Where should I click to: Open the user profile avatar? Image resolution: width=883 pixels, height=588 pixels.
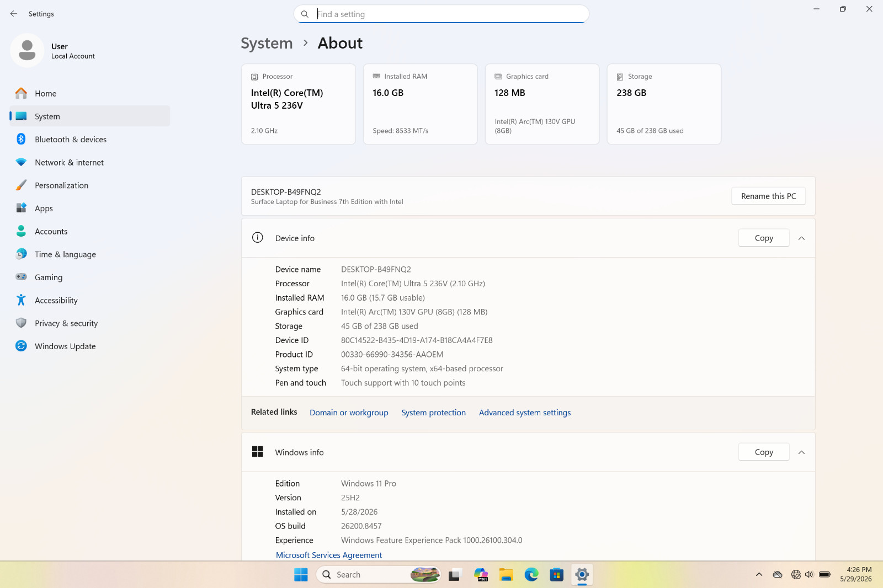pyautogui.click(x=27, y=51)
